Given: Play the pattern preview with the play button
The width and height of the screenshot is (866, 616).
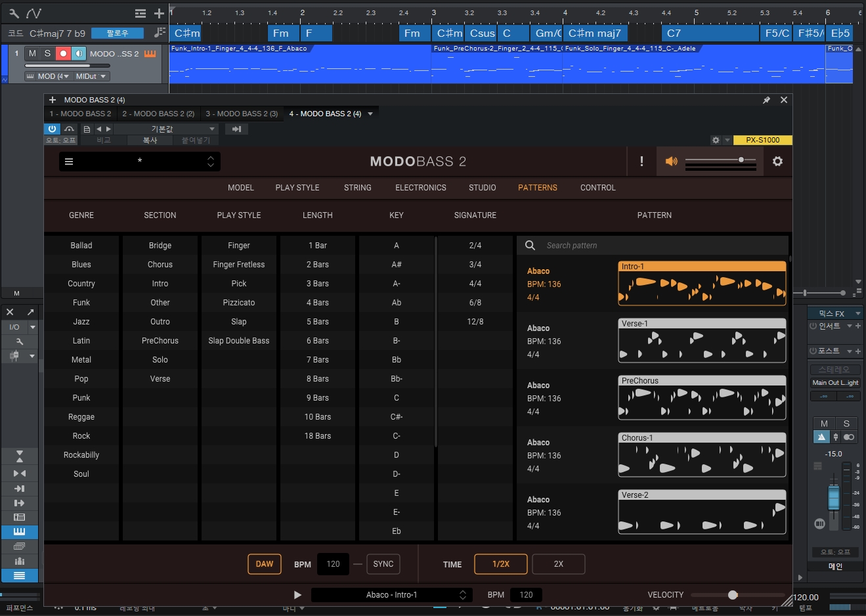Looking at the screenshot, I should click(x=297, y=595).
